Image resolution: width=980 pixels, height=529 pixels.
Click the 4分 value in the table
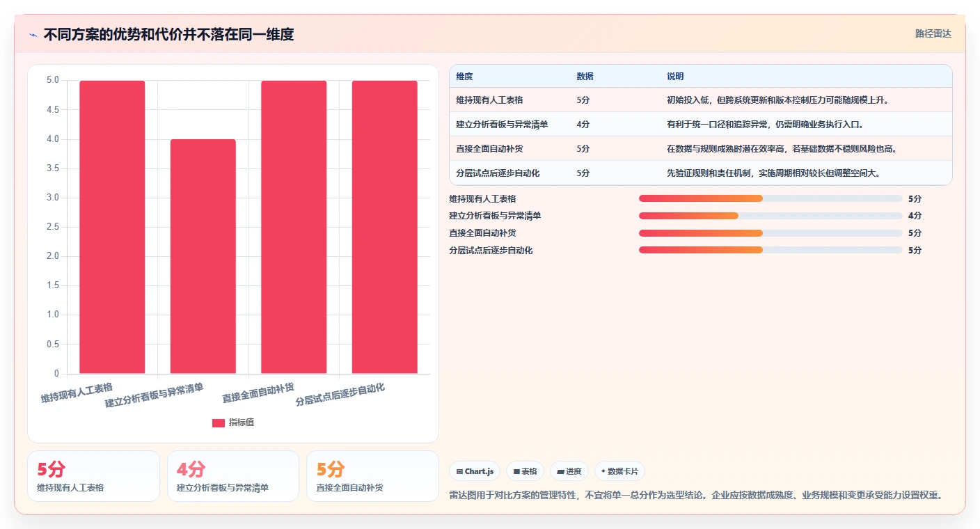583,125
